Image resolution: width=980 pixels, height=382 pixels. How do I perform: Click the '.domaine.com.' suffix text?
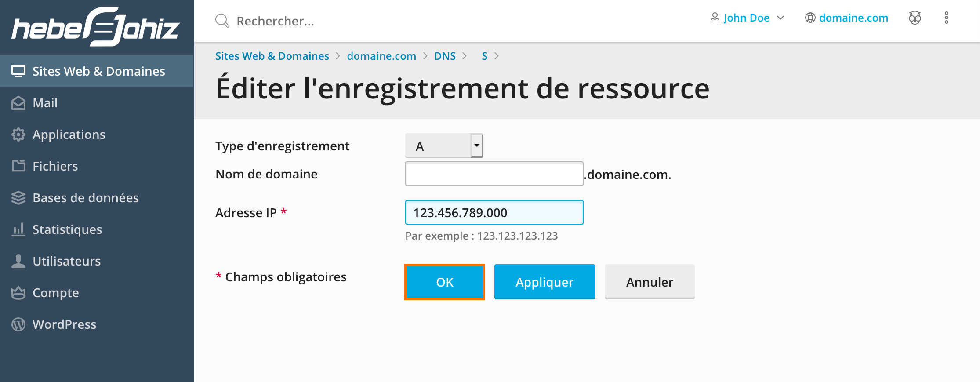(628, 175)
